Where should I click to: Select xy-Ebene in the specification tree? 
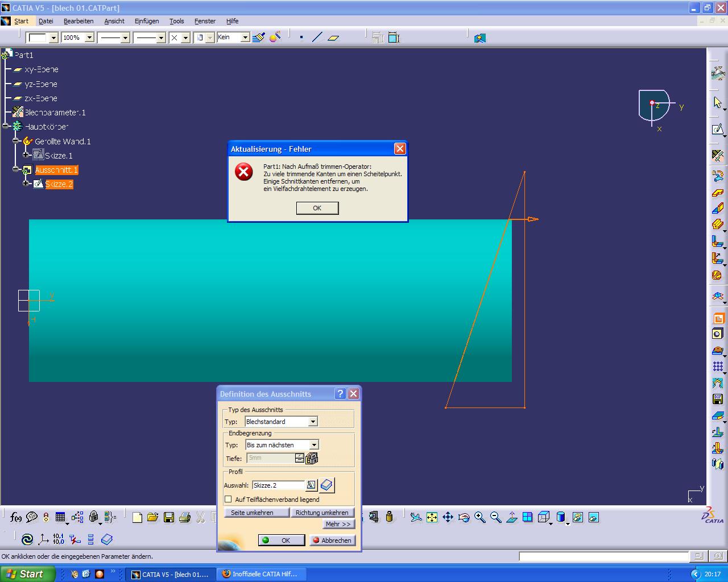click(x=41, y=69)
